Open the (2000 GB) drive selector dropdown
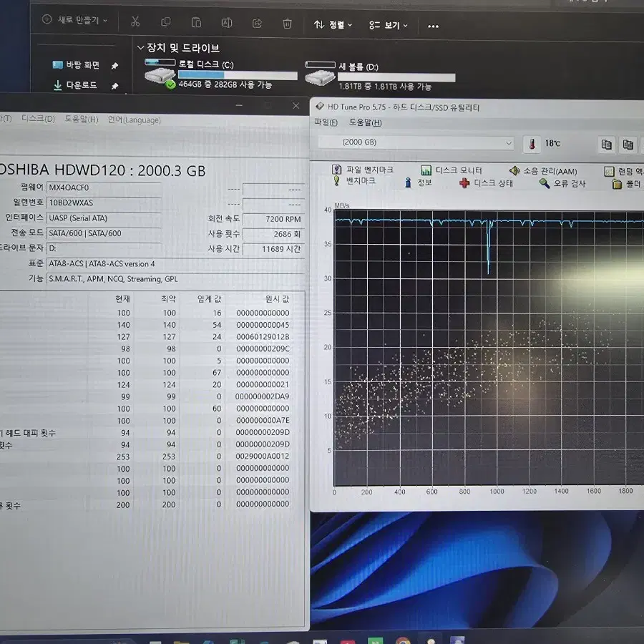 416,142
